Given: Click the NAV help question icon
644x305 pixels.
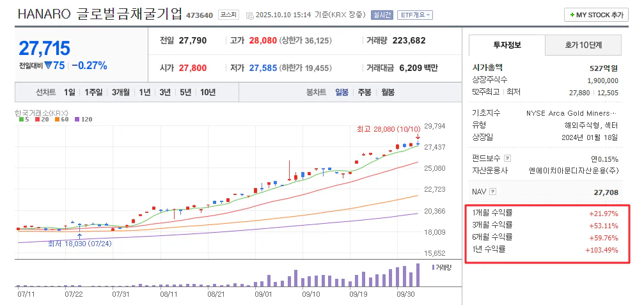Looking at the screenshot, I should click(x=492, y=192).
